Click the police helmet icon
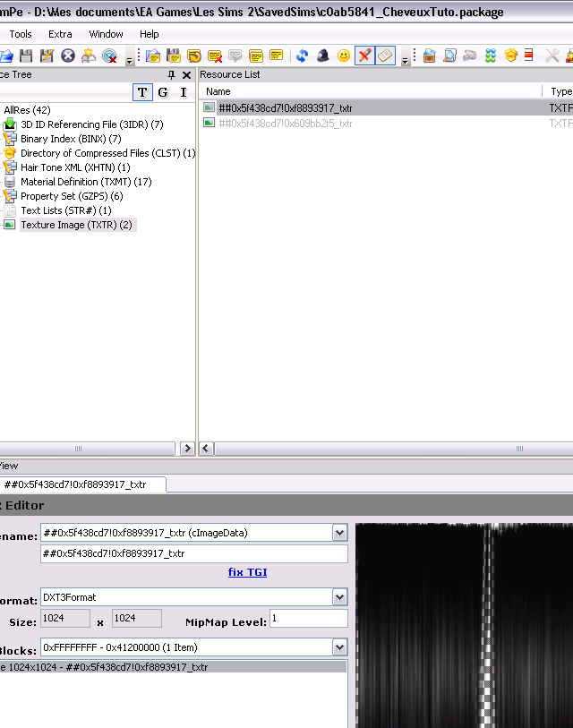Viewport: 573px width, 728px height. pos(322,56)
